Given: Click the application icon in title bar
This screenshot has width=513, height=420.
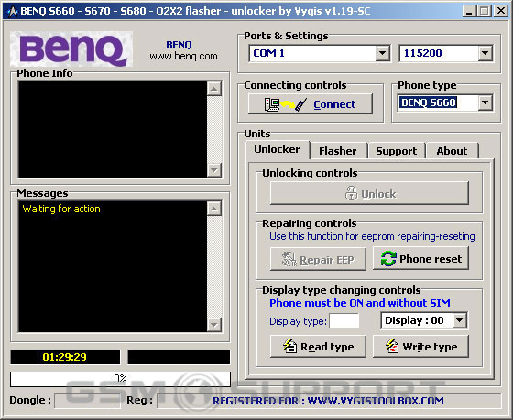Looking at the screenshot, I should 13,12.
